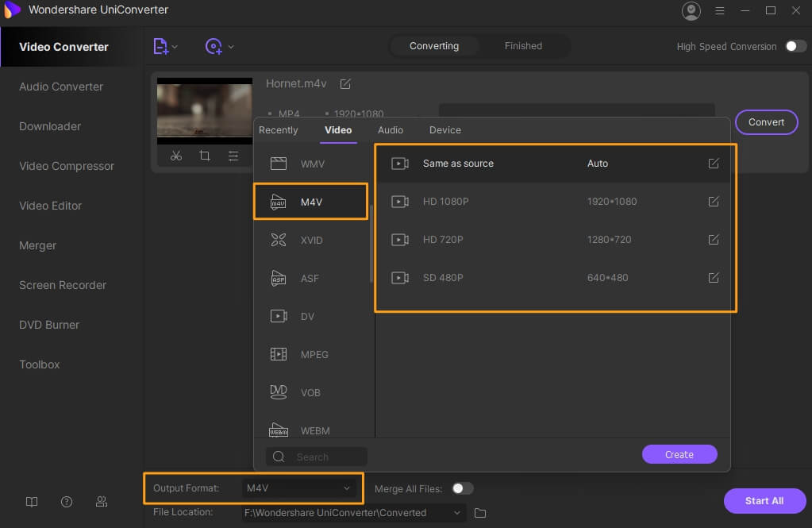This screenshot has width=812, height=528.
Task: Switch to the Audio format tab
Action: (x=391, y=130)
